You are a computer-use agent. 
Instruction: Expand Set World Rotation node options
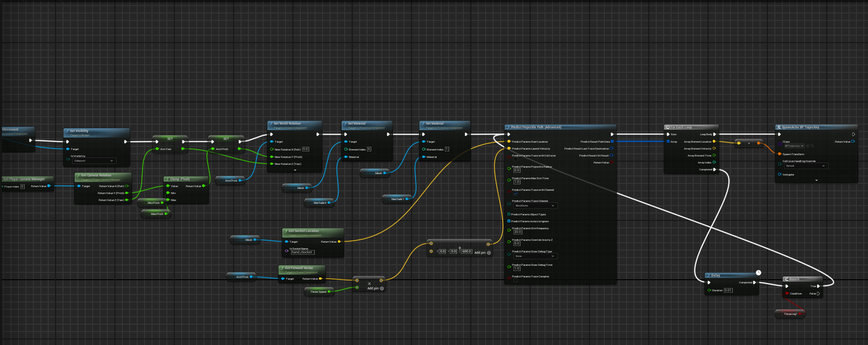pyautogui.click(x=295, y=170)
